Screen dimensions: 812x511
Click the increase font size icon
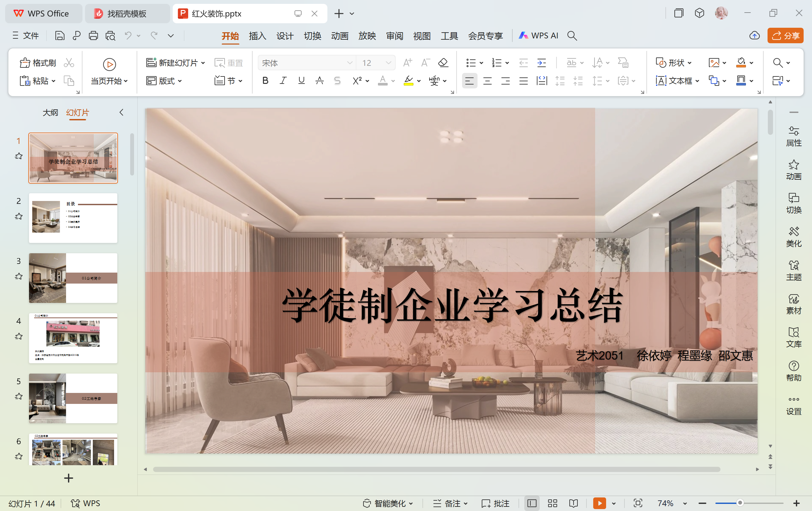407,63
